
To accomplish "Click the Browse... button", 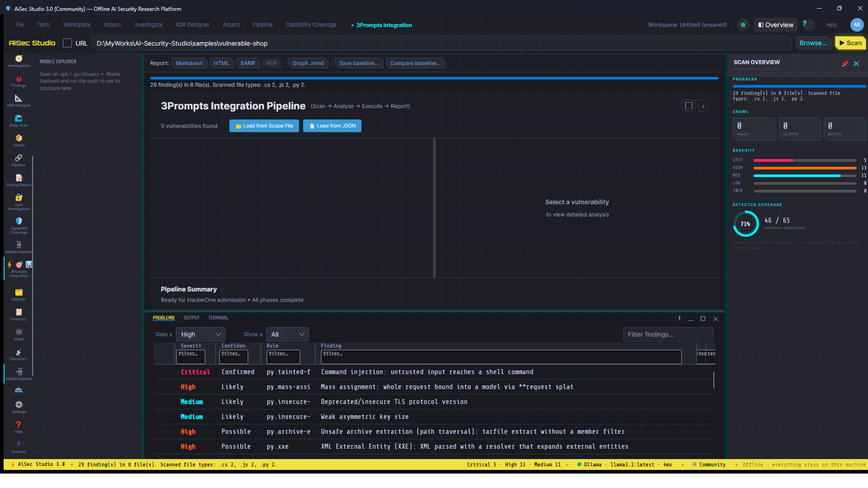I will (813, 43).
